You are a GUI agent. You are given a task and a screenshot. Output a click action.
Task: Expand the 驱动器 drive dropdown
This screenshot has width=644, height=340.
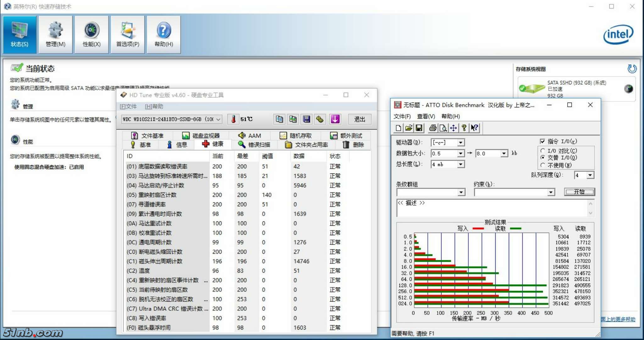(x=460, y=143)
